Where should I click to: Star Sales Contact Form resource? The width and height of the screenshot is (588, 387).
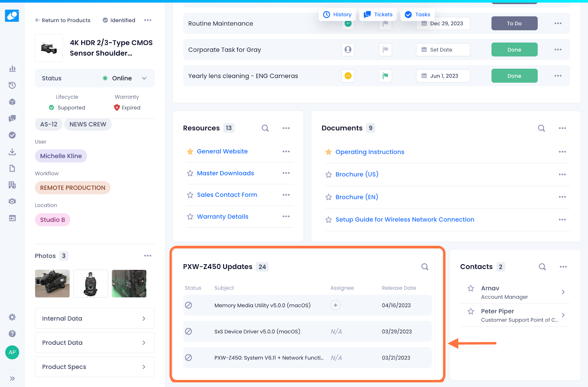coord(190,195)
